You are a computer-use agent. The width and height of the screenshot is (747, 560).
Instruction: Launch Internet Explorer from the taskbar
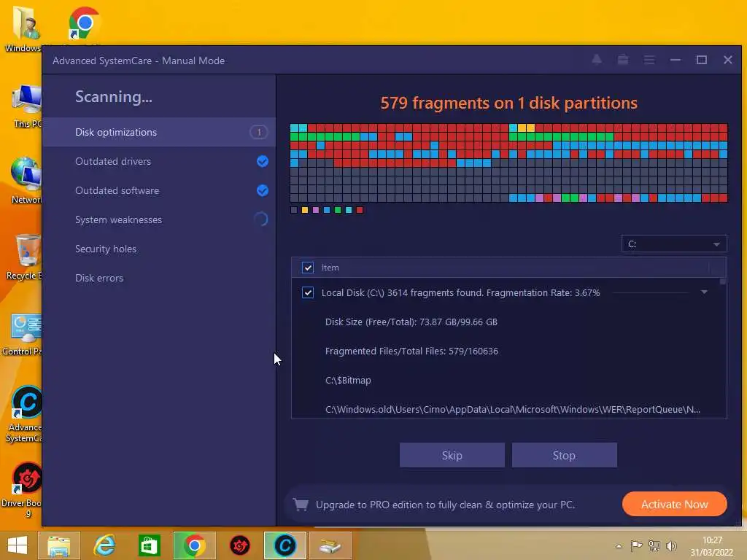pyautogui.click(x=104, y=545)
